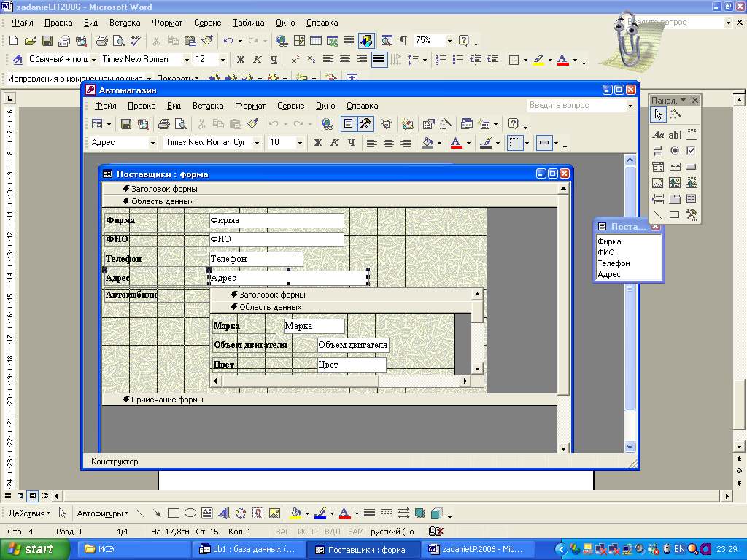Select the Image tool in the toolbox
This screenshot has height=560, width=747.
click(x=658, y=183)
